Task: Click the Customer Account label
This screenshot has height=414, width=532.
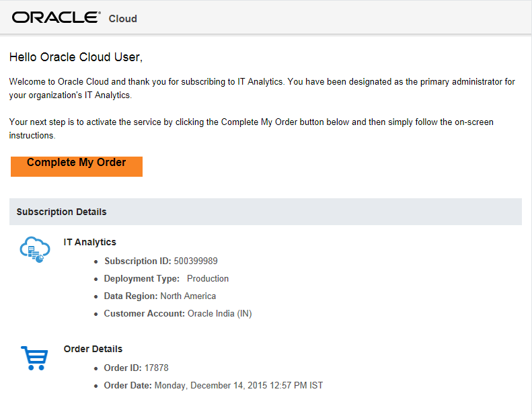Action: pyautogui.click(x=144, y=313)
